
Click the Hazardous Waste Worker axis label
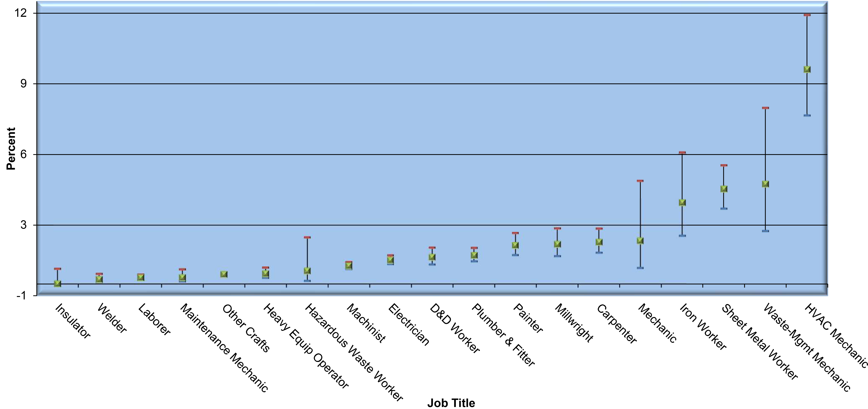point(354,353)
